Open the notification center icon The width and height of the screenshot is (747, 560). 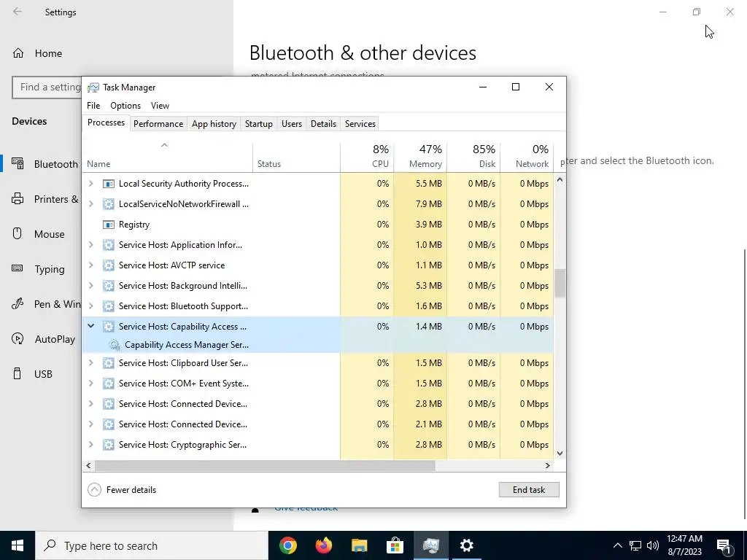(x=724, y=546)
